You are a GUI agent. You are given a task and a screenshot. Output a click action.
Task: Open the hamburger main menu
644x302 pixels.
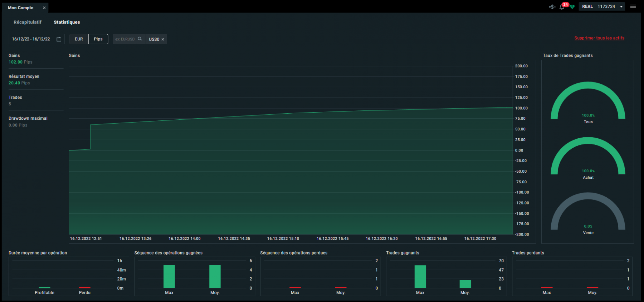(633, 6)
